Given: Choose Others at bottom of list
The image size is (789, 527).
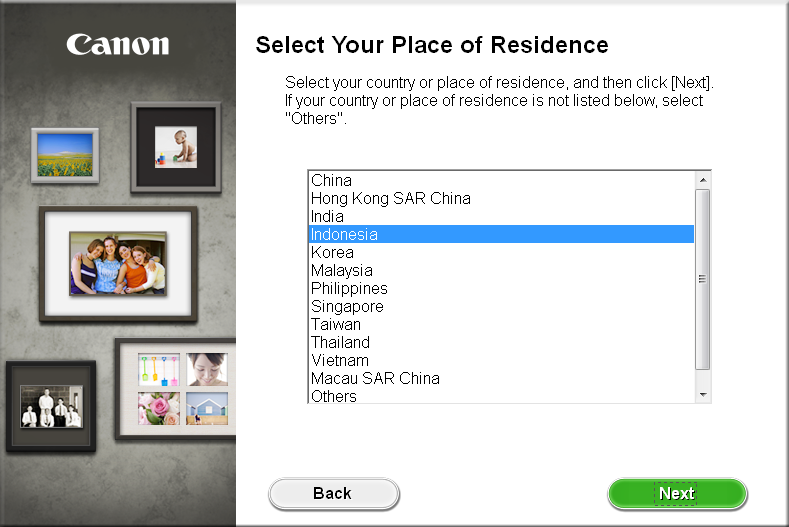Looking at the screenshot, I should (x=334, y=396).
